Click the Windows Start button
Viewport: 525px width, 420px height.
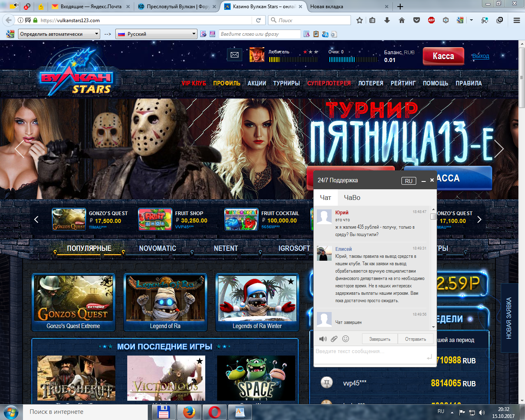click(x=11, y=412)
